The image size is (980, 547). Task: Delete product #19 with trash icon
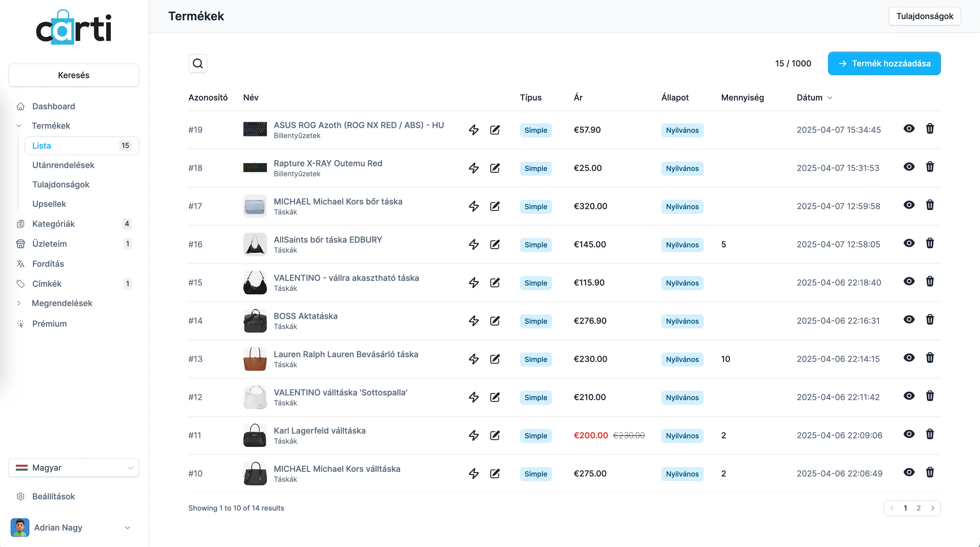[x=930, y=128]
